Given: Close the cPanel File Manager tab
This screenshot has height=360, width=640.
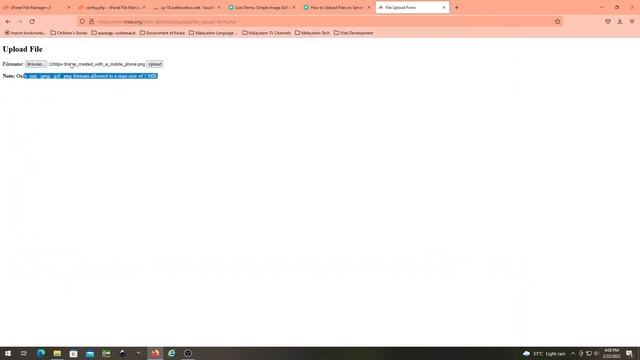Looking at the screenshot, I should coord(68,7).
